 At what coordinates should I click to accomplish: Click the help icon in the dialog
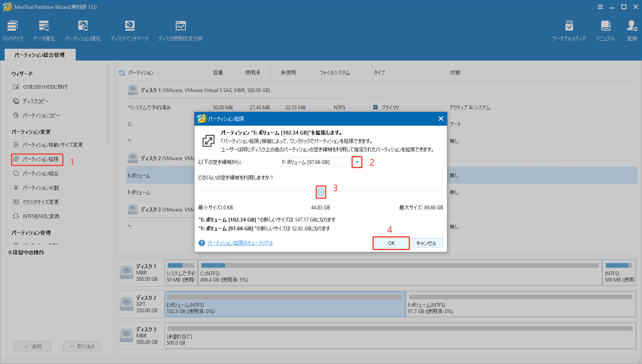(202, 243)
